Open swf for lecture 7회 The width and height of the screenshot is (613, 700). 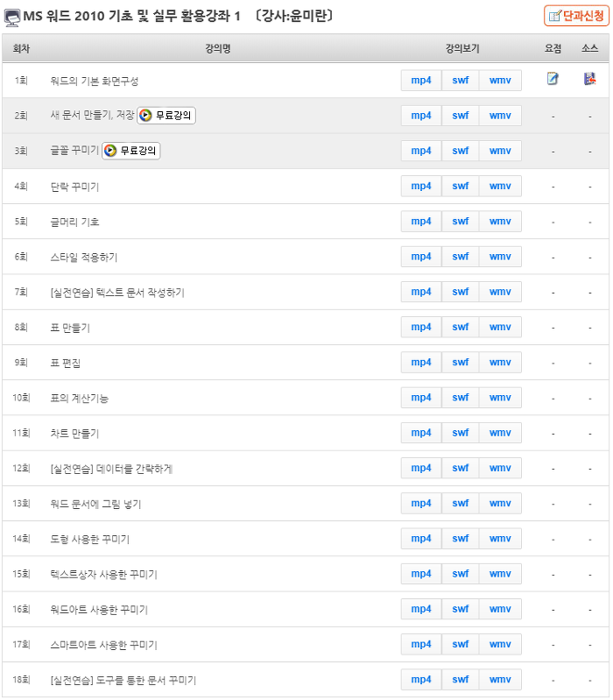click(461, 292)
